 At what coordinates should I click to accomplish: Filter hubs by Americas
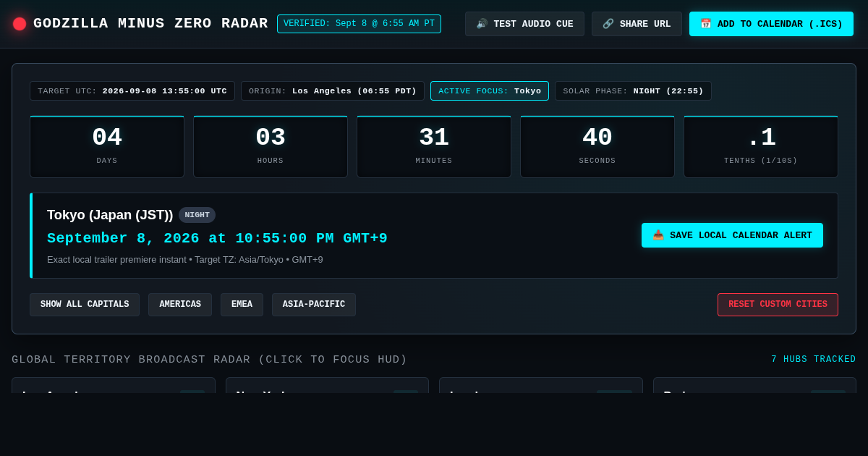[180, 305]
